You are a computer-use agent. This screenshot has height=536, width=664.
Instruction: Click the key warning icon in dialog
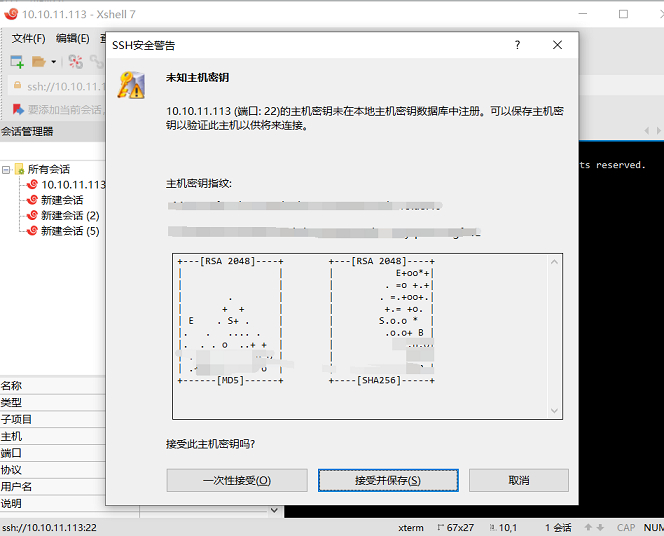click(131, 85)
